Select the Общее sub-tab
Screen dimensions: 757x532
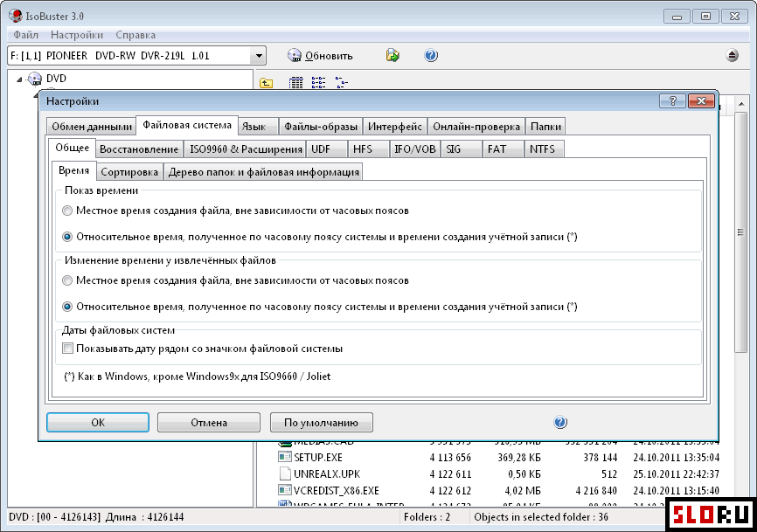[x=72, y=148]
